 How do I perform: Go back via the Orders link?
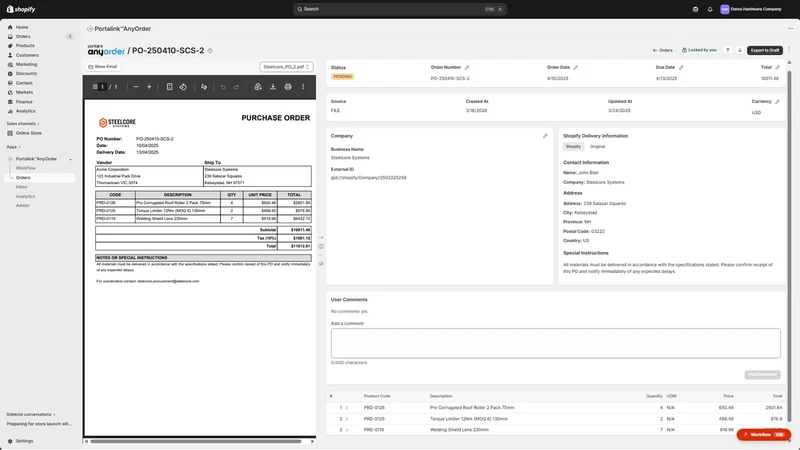tap(662, 50)
